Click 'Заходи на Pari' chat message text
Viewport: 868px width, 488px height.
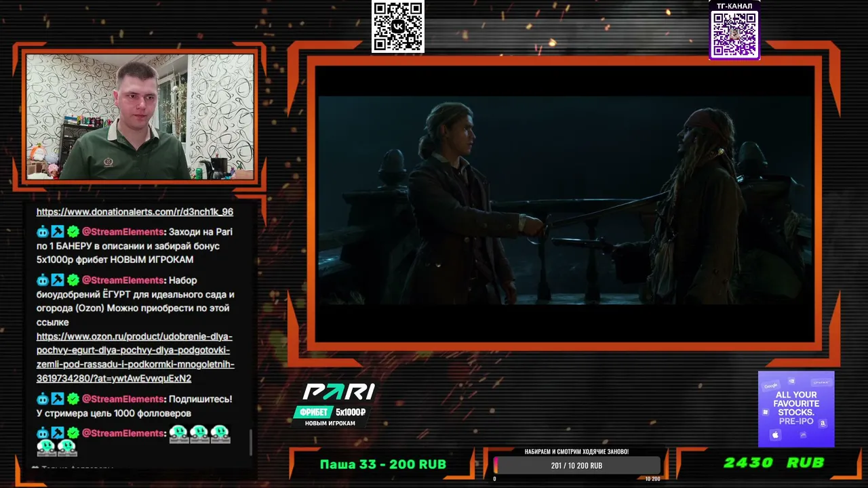[201, 232]
